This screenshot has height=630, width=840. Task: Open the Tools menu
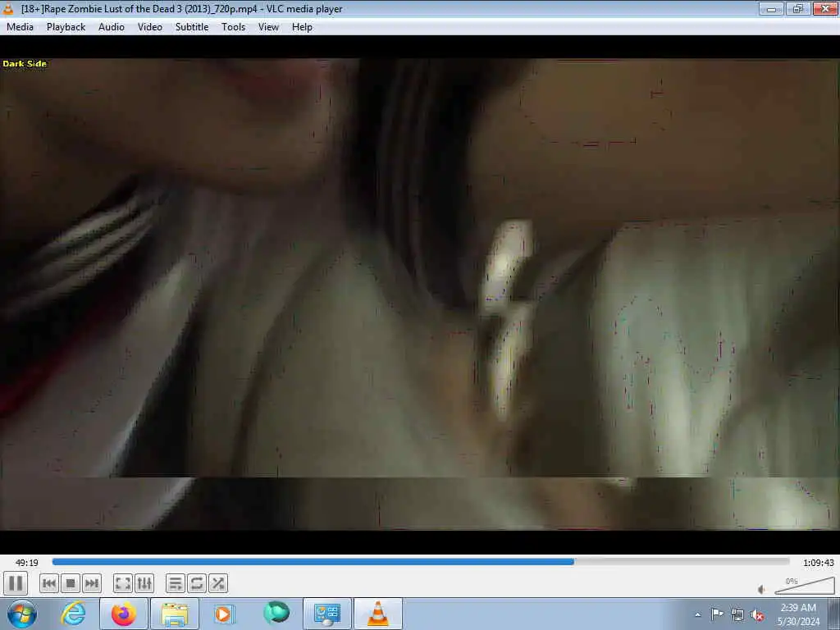coord(234,27)
